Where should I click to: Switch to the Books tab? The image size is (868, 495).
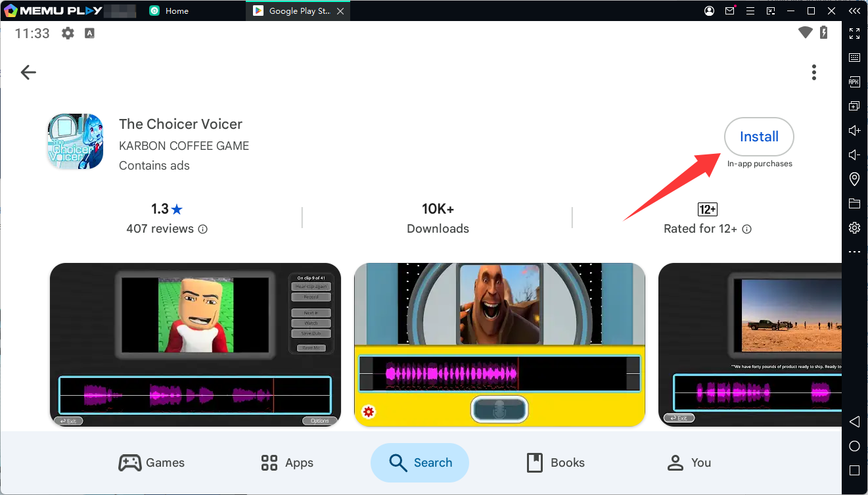pyautogui.click(x=556, y=463)
